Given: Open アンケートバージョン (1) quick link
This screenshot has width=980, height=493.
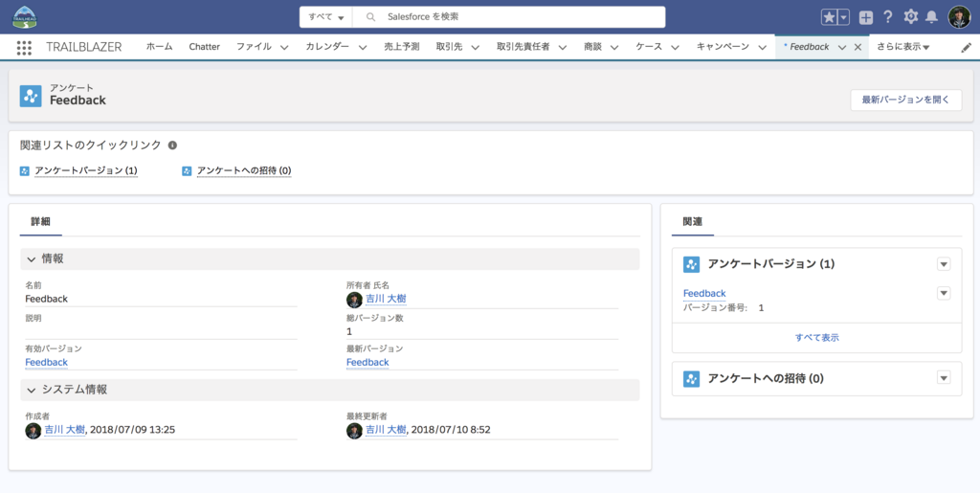Looking at the screenshot, I should (x=86, y=170).
